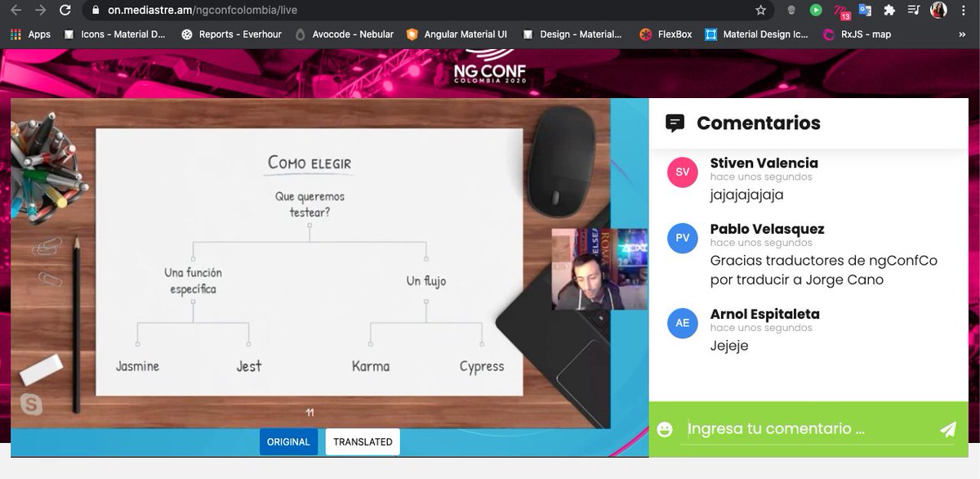Open the Reports - Everhour bookmark
This screenshot has width=980, height=479.
click(x=231, y=34)
